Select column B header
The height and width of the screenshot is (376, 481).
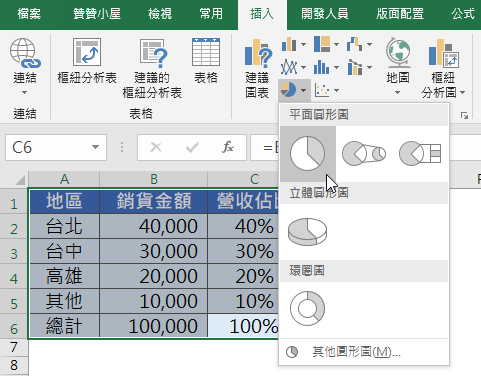154,179
